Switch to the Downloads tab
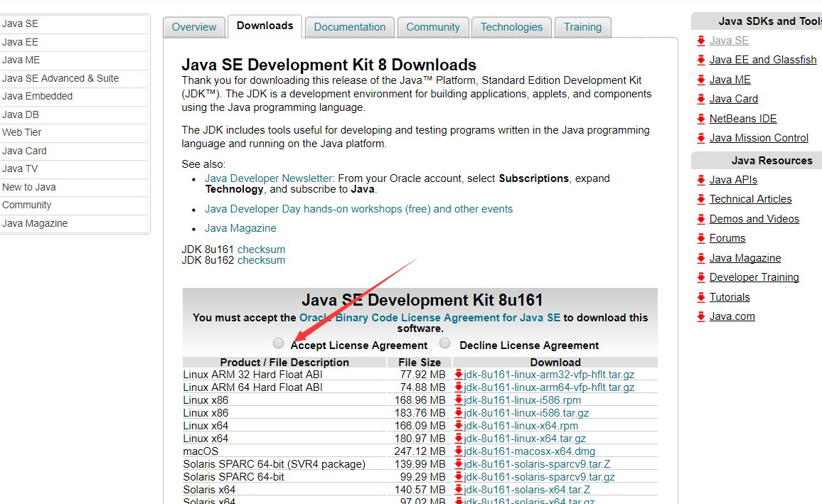This screenshot has width=822, height=504. coord(265,26)
